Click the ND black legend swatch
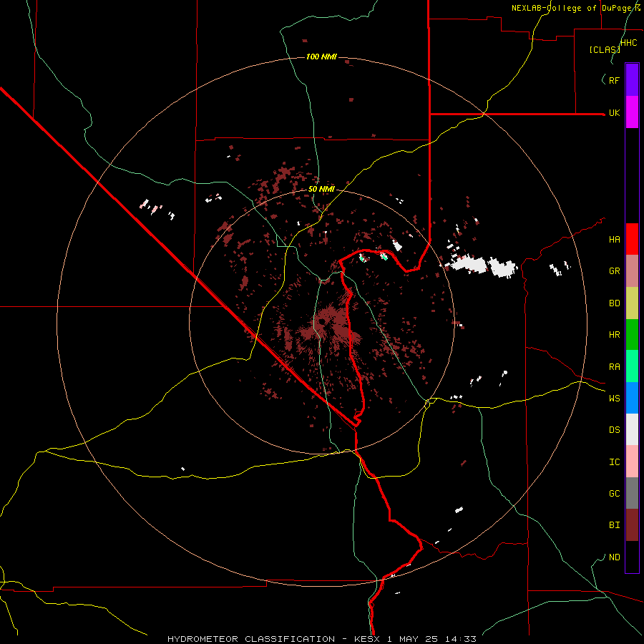Screen dimensions: 644x644 [x=632, y=557]
